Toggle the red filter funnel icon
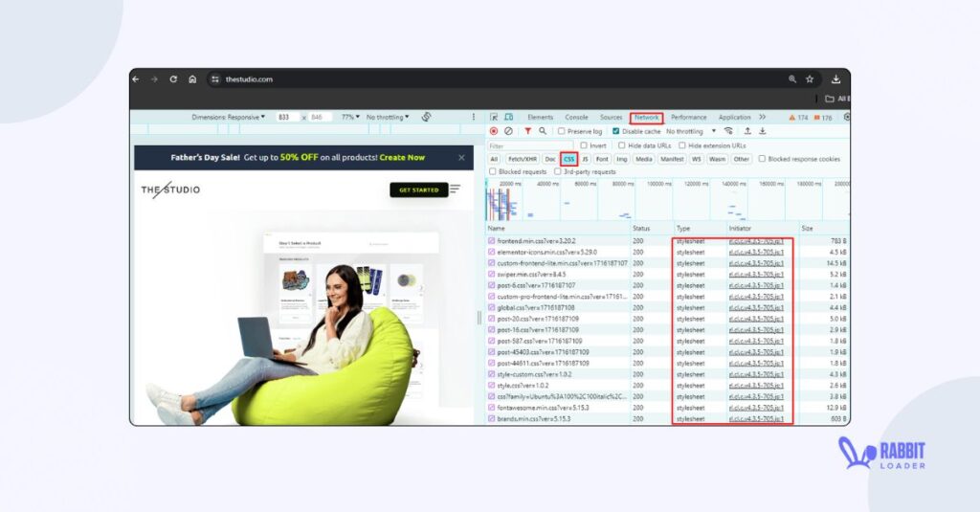Image resolution: width=980 pixels, height=512 pixels. click(x=528, y=131)
